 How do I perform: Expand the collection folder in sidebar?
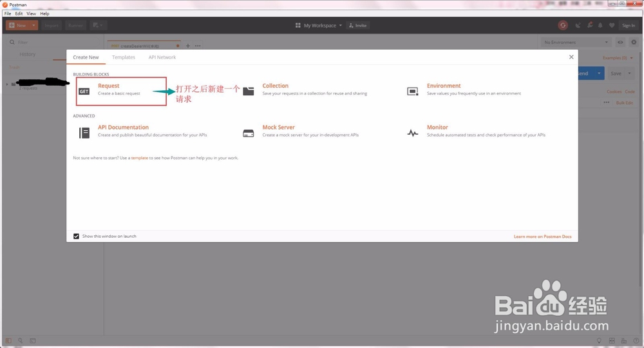pos(7,84)
